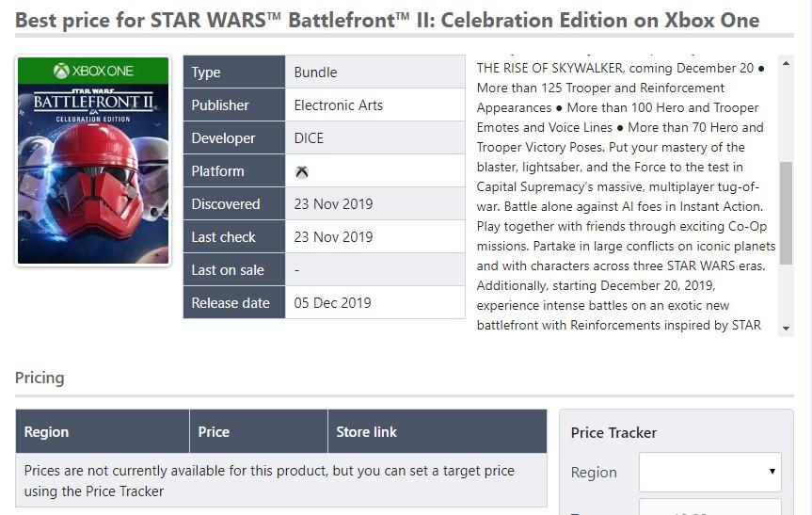Click the DICE developer value
Image resolution: width=812 pixels, height=515 pixels.
click(309, 138)
